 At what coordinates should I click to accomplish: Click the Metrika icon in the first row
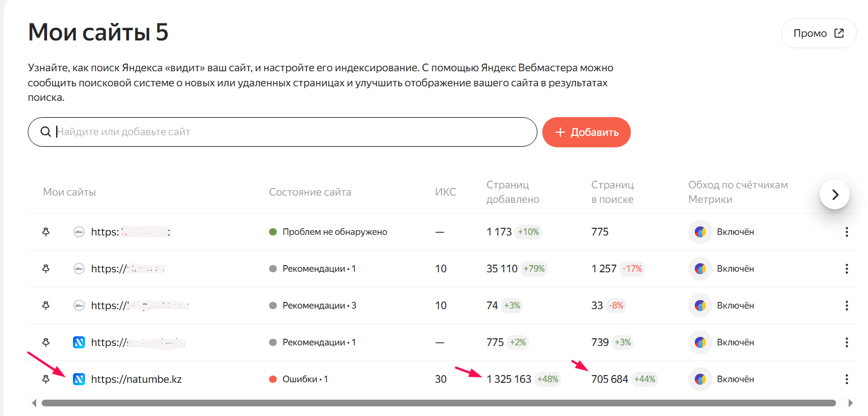(700, 232)
